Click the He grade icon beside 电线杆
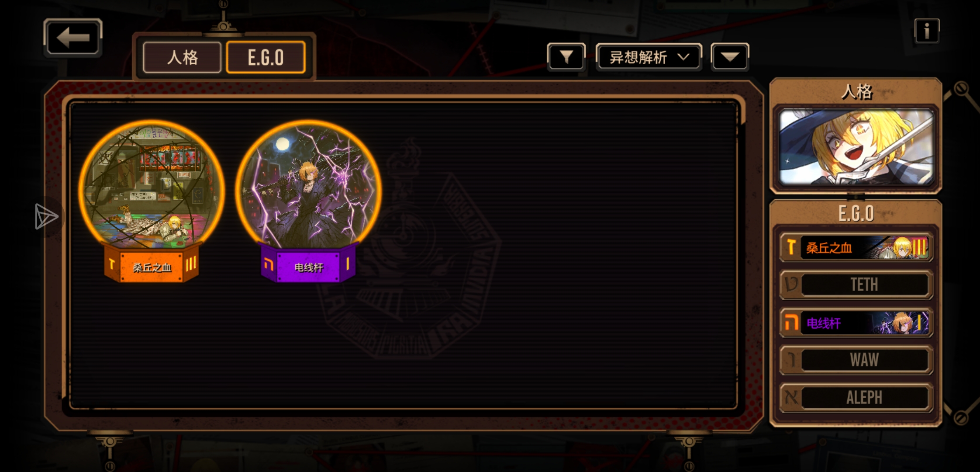The height and width of the screenshot is (472, 980). (x=791, y=323)
